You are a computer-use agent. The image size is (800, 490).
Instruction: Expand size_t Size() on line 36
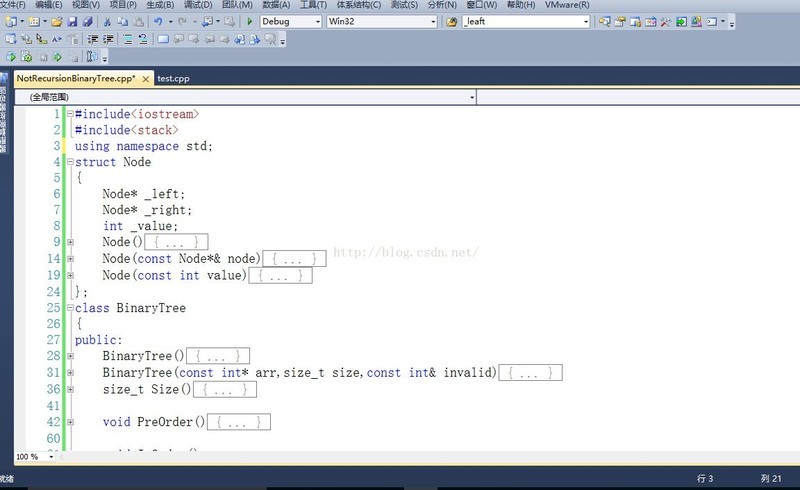70,389
